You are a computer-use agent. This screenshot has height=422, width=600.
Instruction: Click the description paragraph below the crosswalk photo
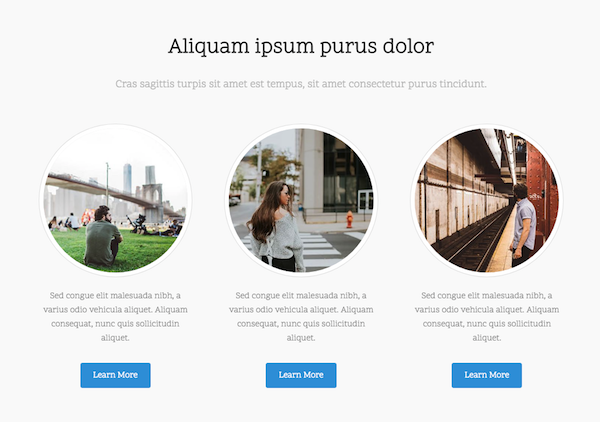click(x=301, y=316)
